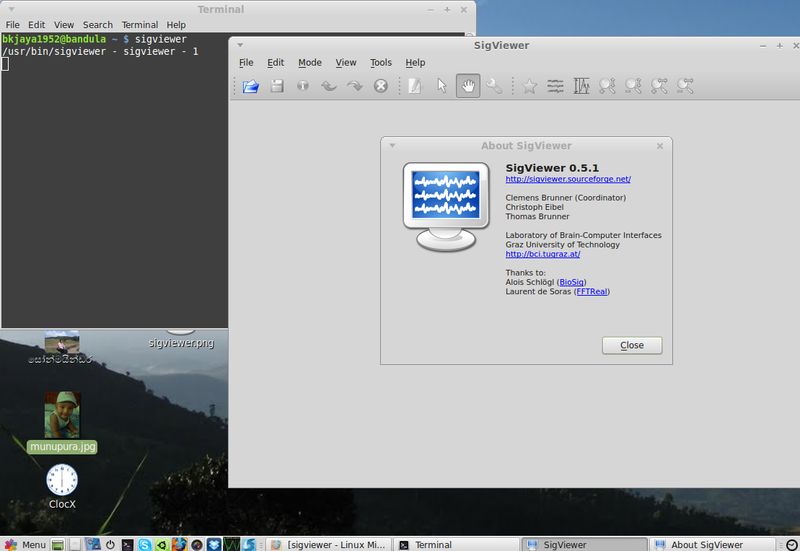Open the Mode menu
This screenshot has width=800, height=551.
[310, 62]
